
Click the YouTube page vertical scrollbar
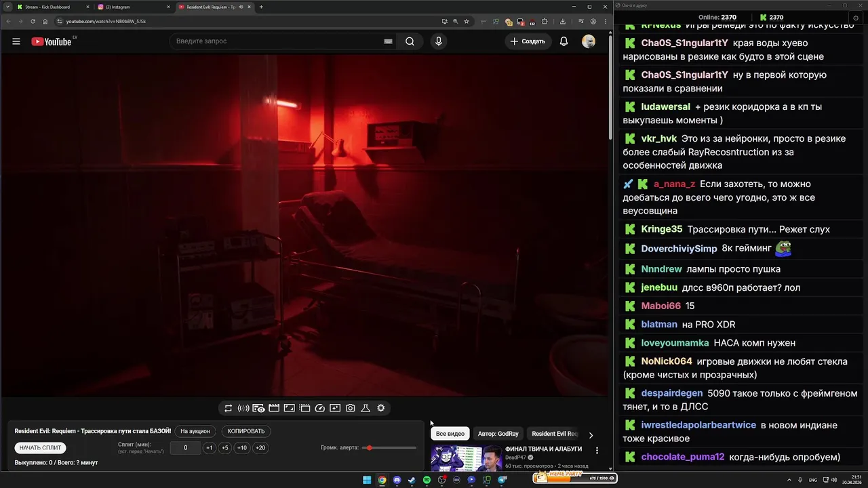[x=610, y=88]
